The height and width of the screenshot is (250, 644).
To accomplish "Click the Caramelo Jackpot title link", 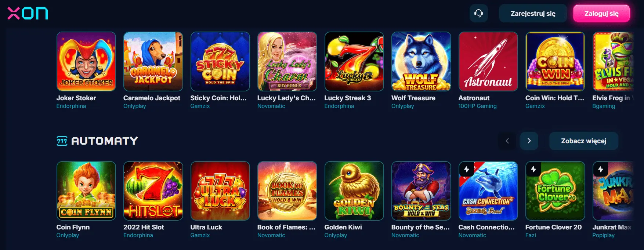I will coord(152,98).
